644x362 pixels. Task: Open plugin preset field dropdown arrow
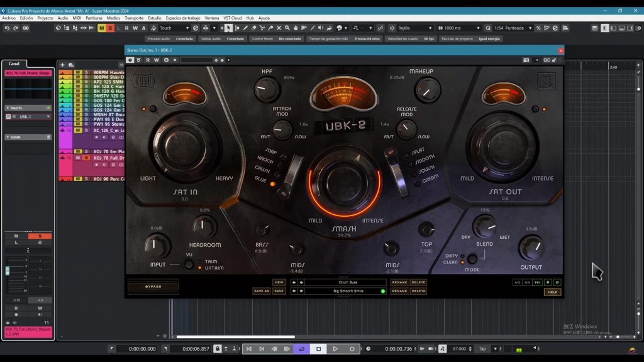228,60
